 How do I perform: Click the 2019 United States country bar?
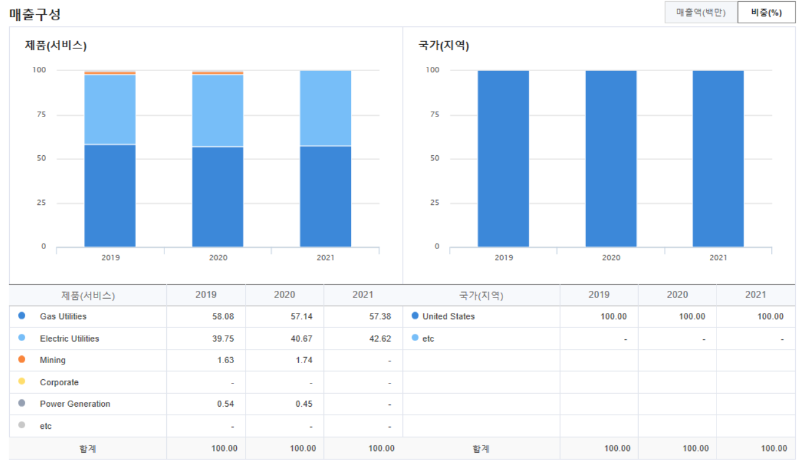(x=503, y=159)
